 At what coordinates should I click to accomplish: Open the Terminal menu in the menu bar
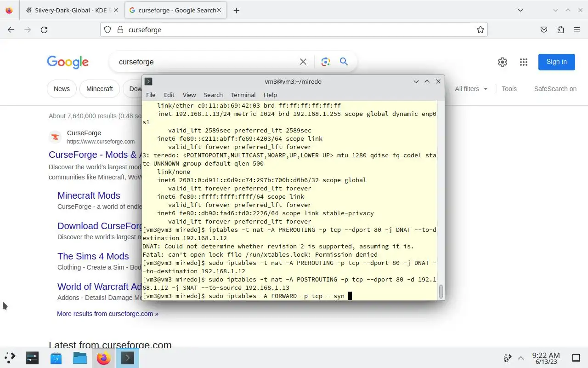(x=243, y=95)
